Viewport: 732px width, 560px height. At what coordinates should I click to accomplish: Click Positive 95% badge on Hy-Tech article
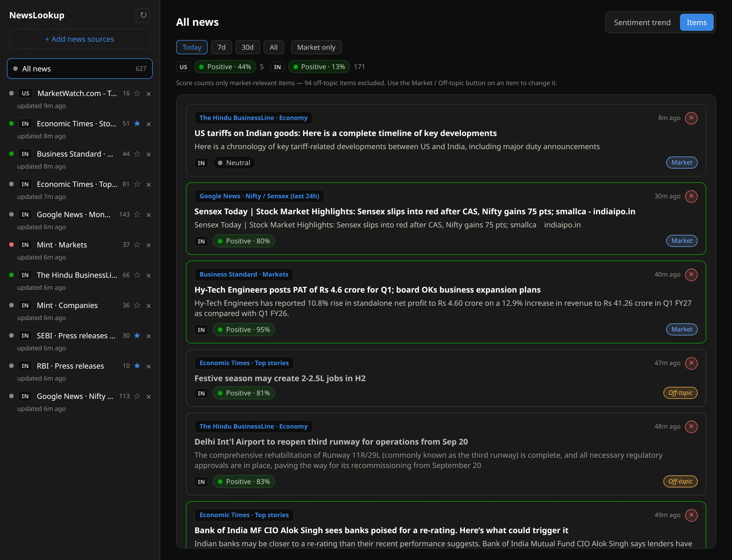click(x=244, y=330)
